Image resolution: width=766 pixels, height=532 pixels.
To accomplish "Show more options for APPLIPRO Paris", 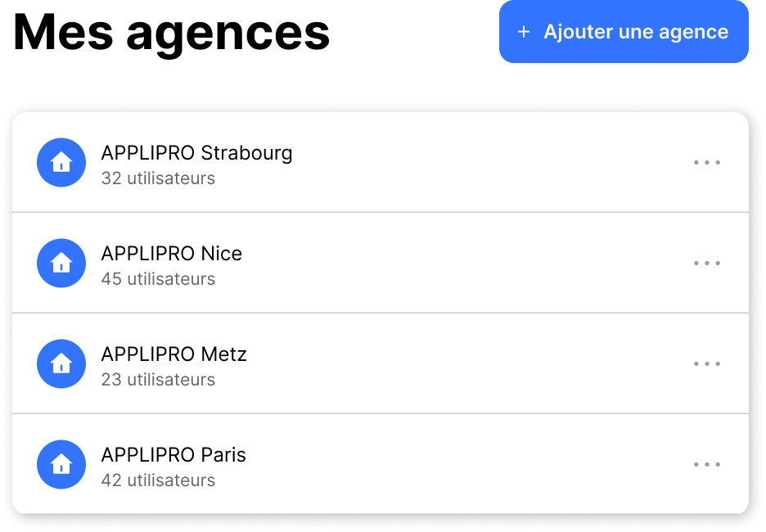I will pos(707,464).
